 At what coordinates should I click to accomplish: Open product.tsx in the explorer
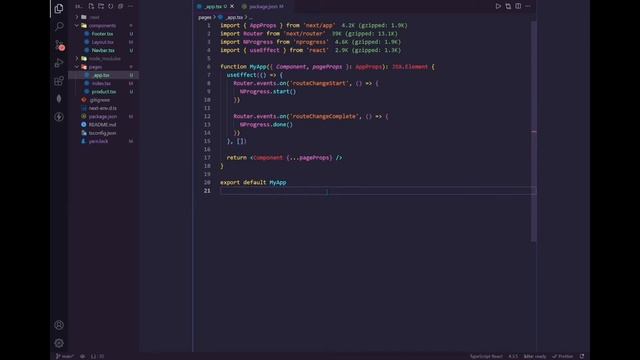(104, 91)
